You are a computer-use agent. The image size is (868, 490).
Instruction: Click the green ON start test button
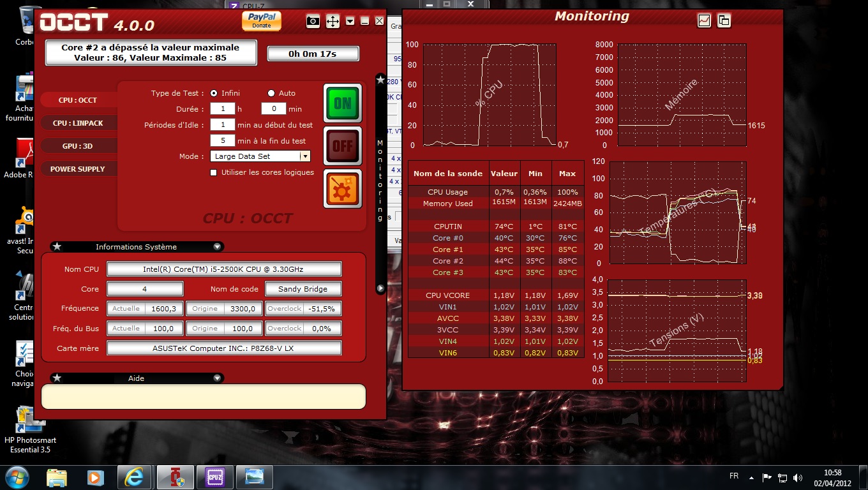342,103
